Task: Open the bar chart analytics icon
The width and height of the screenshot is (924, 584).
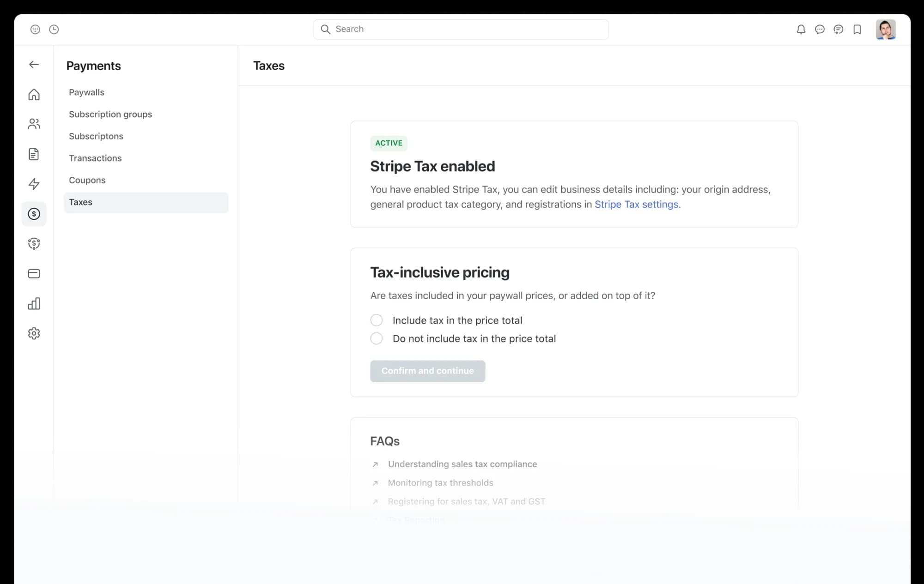Action: point(34,303)
